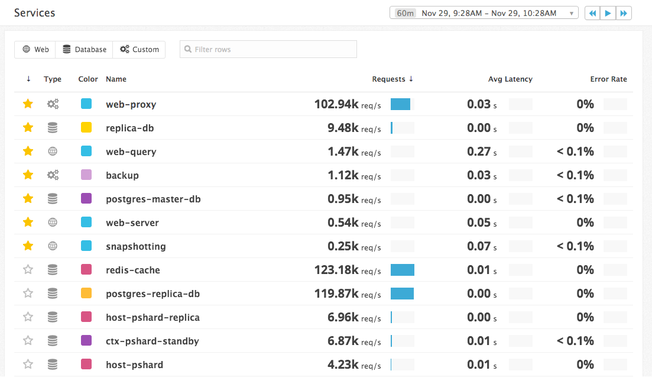Click the database type icon for postgres-master-db
The height and width of the screenshot is (377, 652).
[x=53, y=198]
